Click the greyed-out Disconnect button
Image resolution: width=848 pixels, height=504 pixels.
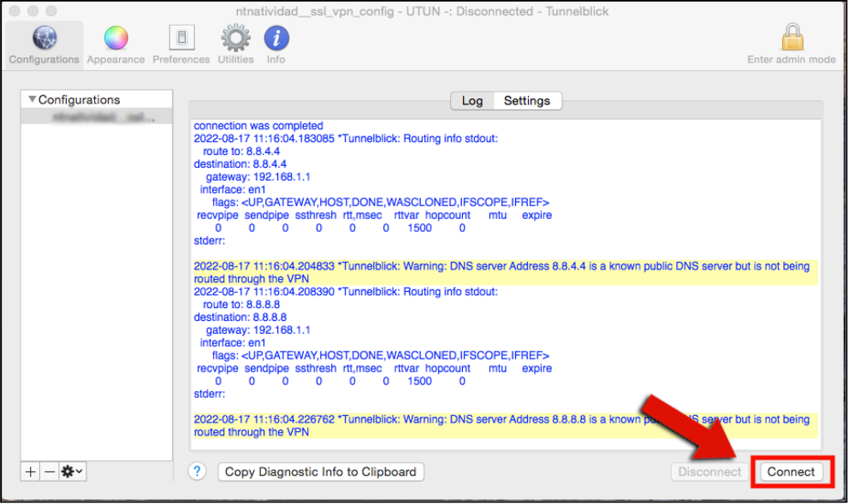coord(709,471)
